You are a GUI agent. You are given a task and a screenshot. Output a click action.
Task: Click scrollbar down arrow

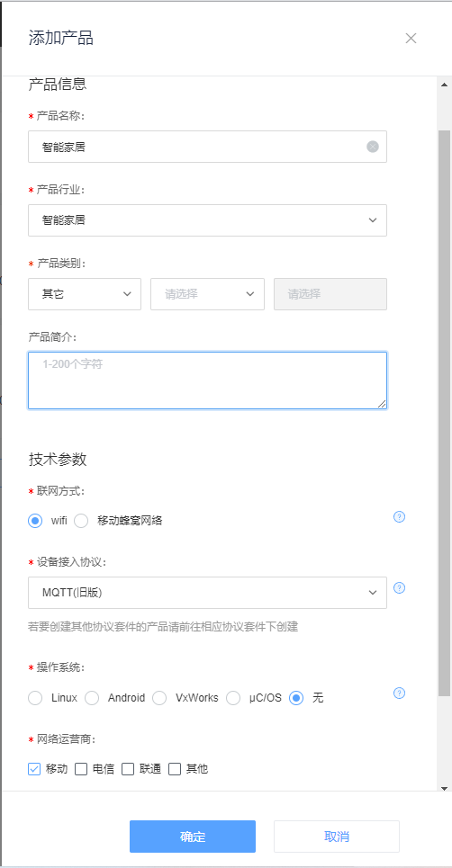click(444, 788)
